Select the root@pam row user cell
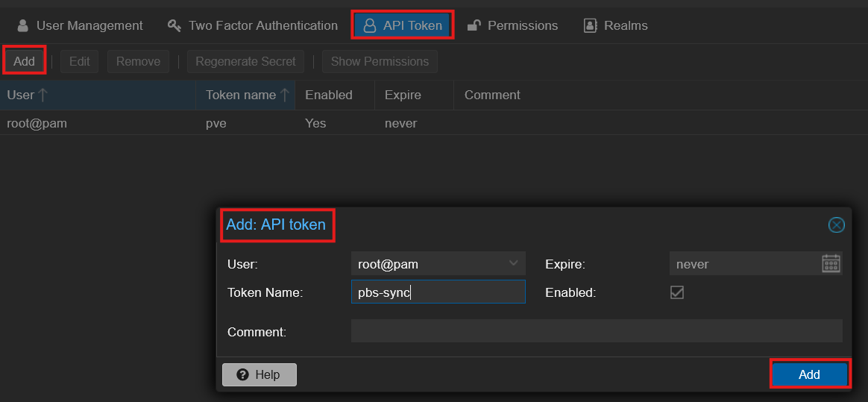 tap(37, 123)
